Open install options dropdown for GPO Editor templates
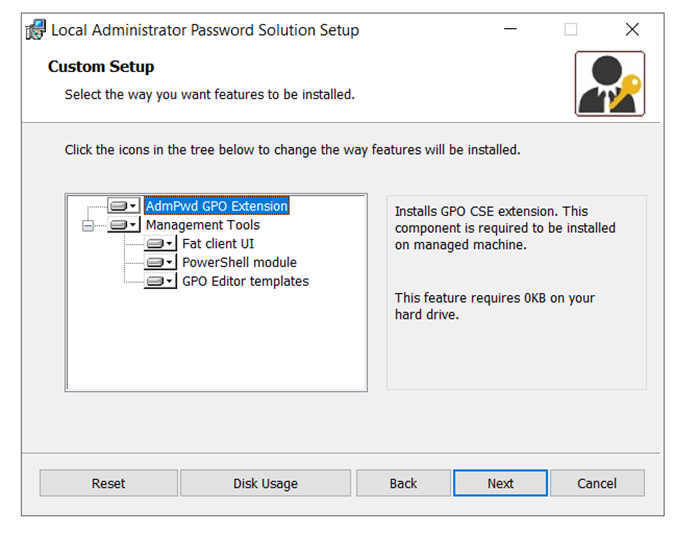This screenshot has height=533, width=673. tap(170, 281)
